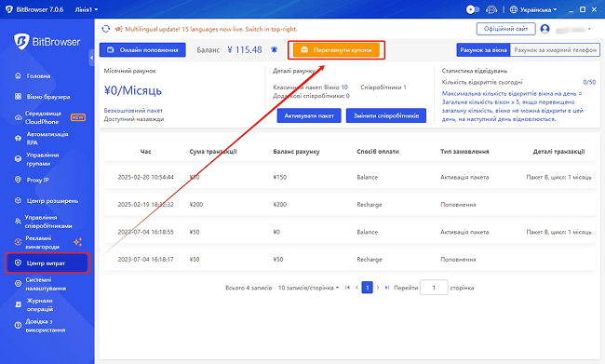Click the Перейти page number input
Image resolution: width=605 pixels, height=364 pixels.
point(434,288)
